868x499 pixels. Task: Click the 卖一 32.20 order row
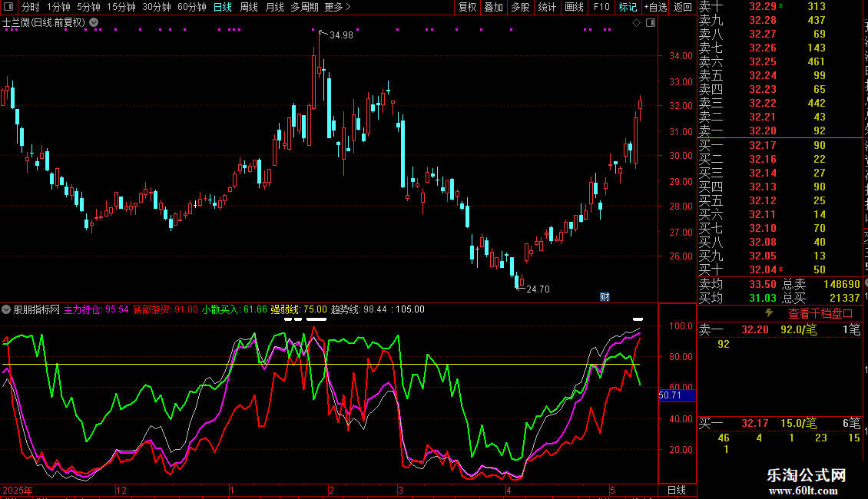click(x=780, y=131)
